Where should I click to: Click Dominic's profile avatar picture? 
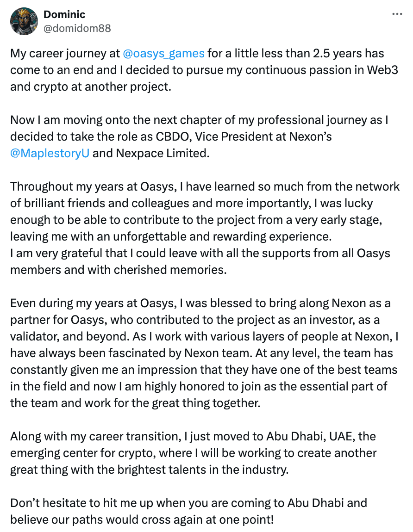tap(24, 21)
